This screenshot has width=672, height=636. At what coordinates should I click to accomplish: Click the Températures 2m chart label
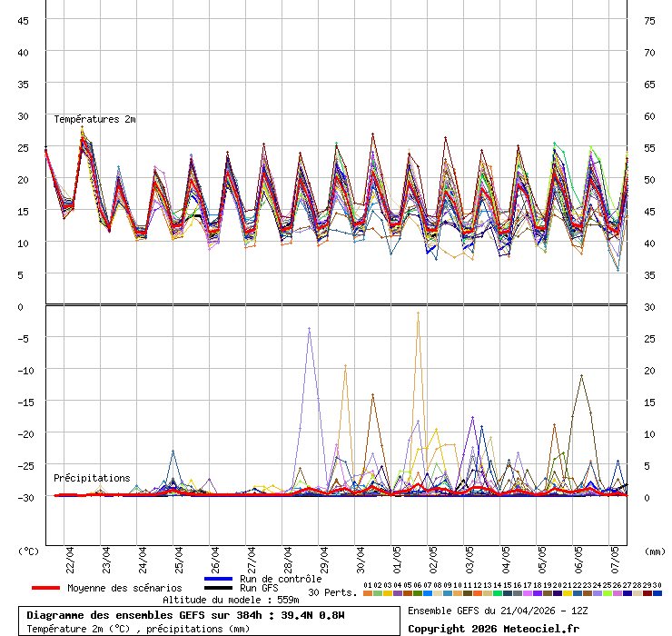pos(94,120)
